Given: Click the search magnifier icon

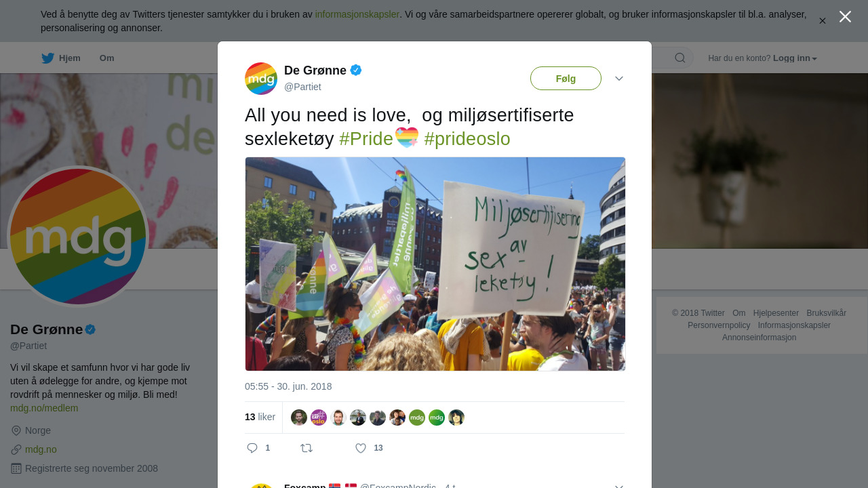Looking at the screenshot, I should (680, 58).
